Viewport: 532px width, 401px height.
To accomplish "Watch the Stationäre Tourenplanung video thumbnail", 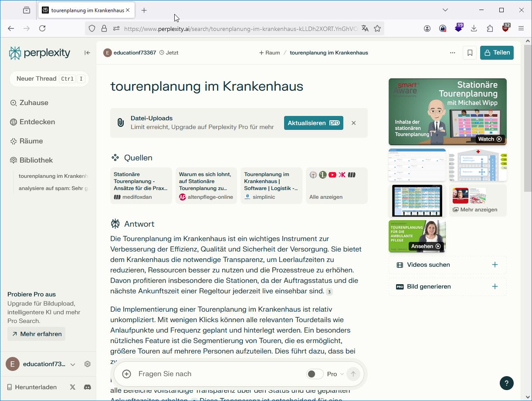I will click(x=447, y=112).
